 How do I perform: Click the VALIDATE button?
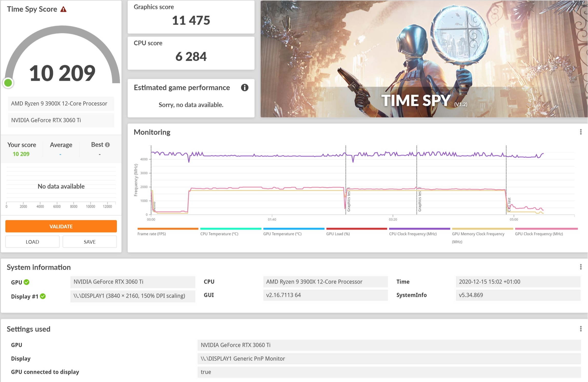coord(61,226)
